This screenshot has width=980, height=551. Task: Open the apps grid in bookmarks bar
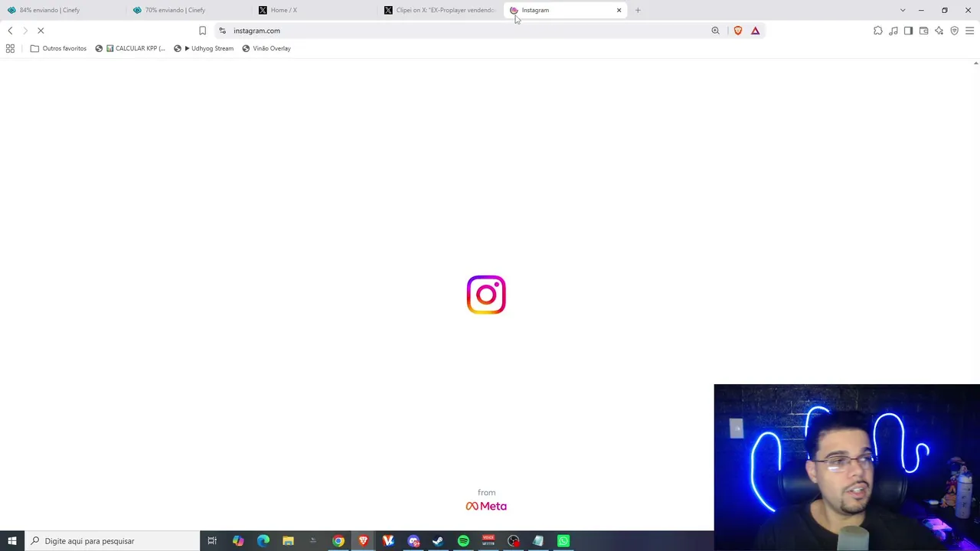point(10,48)
